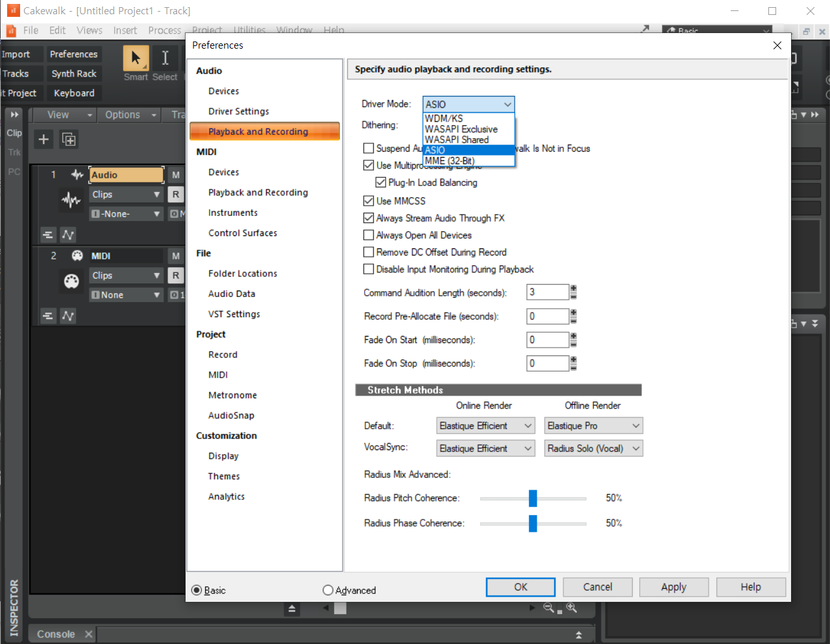Enable Always Open All Devices

click(369, 235)
